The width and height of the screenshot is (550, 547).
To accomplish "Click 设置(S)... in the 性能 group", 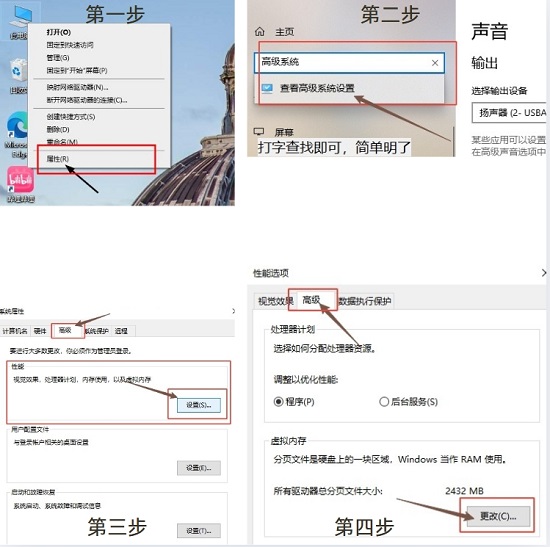I will 199,405.
